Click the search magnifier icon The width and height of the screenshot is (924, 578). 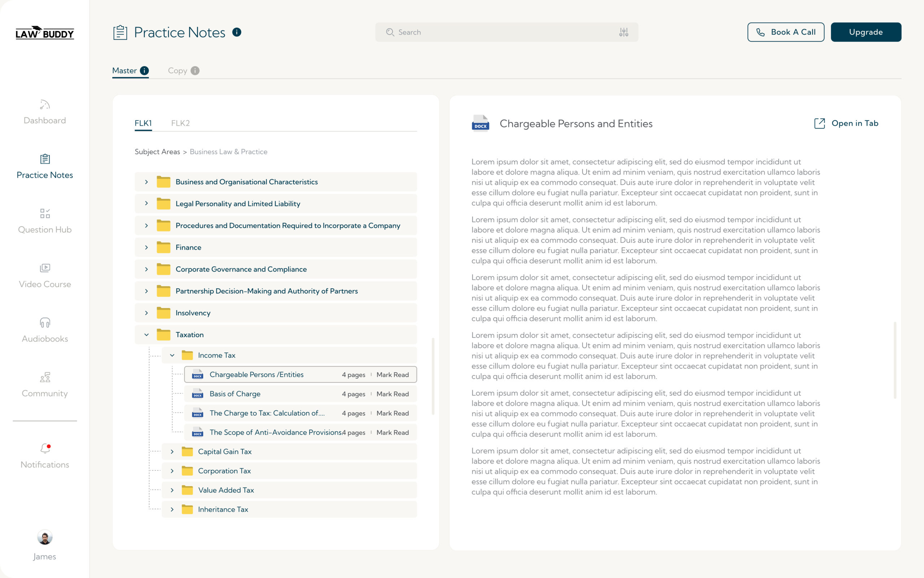tap(390, 32)
